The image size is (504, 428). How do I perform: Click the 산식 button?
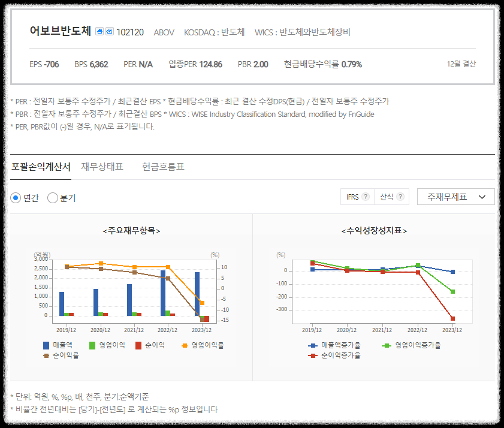click(x=391, y=197)
